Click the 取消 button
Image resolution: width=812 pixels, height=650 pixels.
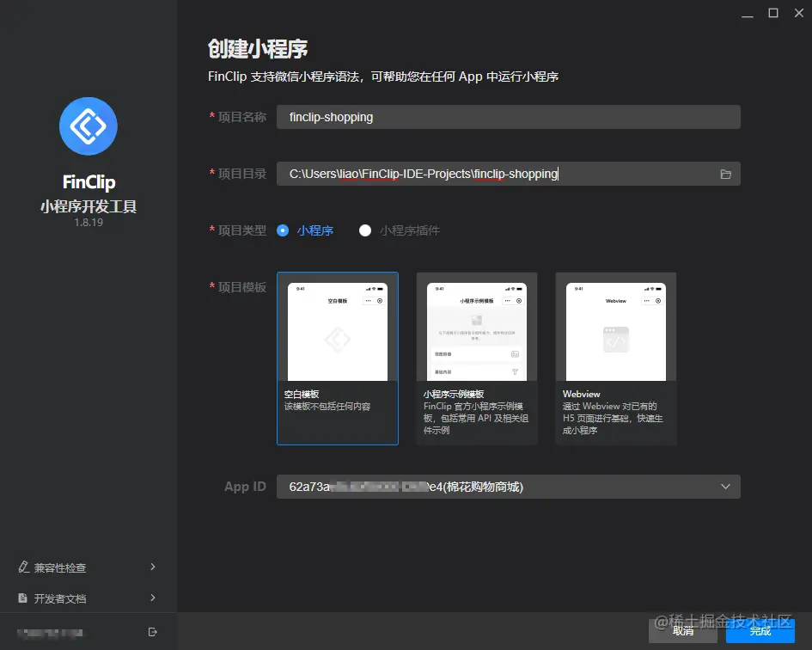coord(683,631)
